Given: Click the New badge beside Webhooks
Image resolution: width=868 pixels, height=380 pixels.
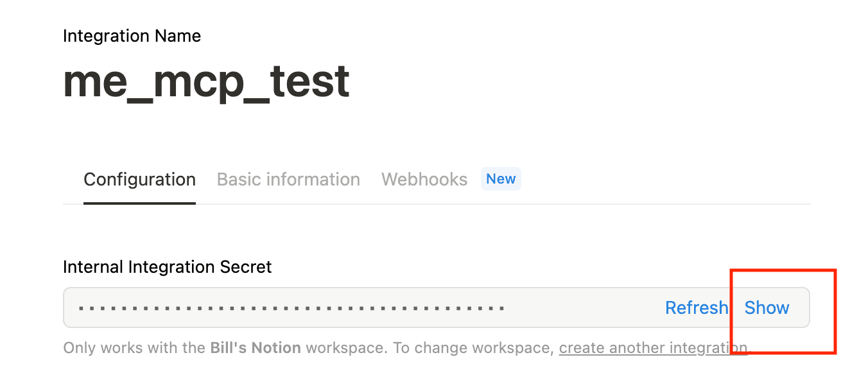Looking at the screenshot, I should click(x=501, y=179).
